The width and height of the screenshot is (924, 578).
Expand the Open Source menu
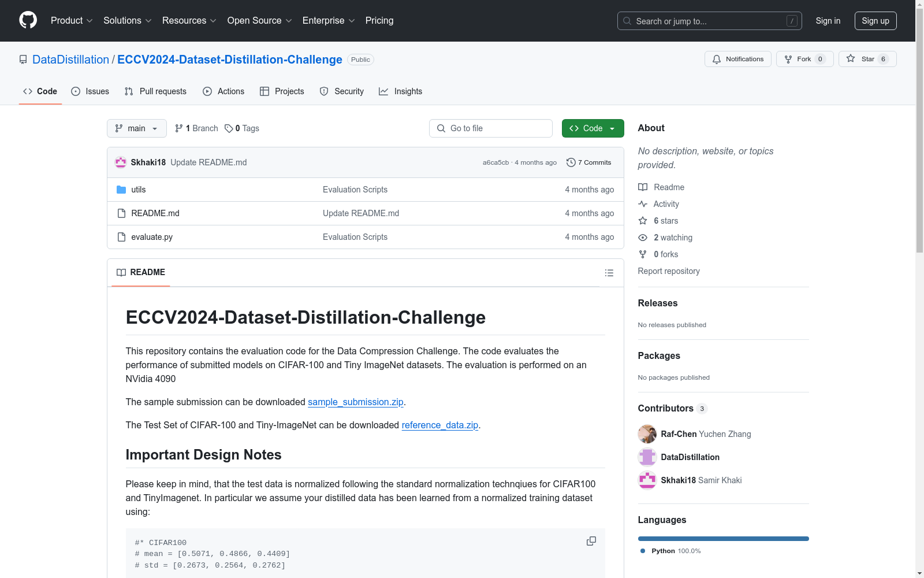point(260,20)
